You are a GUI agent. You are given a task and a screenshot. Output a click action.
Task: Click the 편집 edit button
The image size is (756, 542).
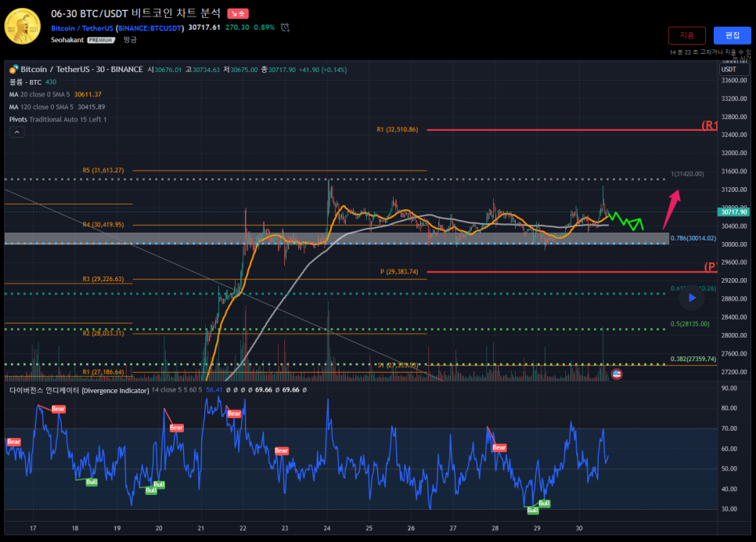tap(732, 35)
